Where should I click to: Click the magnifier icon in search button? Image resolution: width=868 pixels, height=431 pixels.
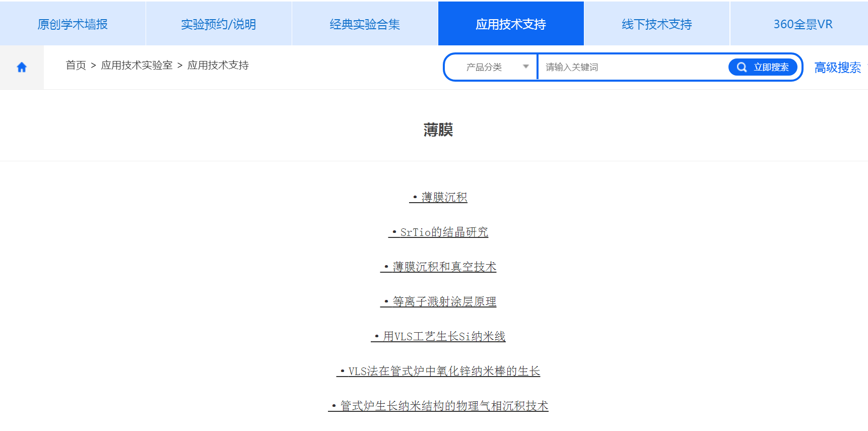pyautogui.click(x=742, y=67)
